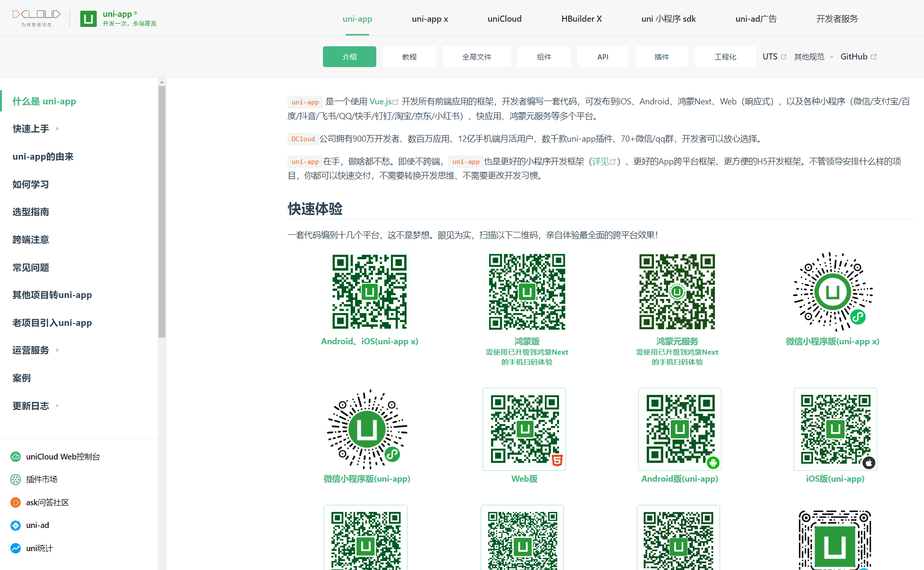This screenshot has height=570, width=924.
Task: Click 微信小程序版(uni-app) mini program code
Action: (367, 429)
